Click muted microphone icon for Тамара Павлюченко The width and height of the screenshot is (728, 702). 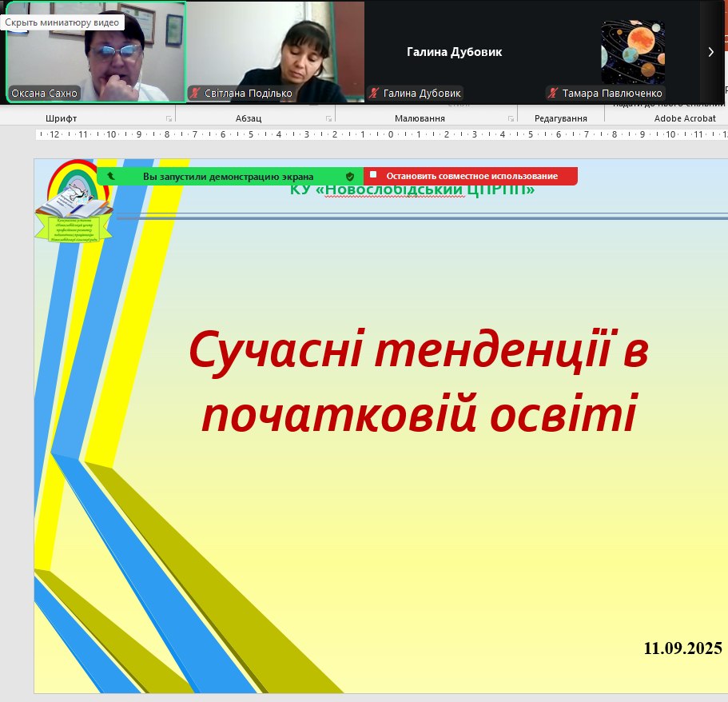pos(552,94)
